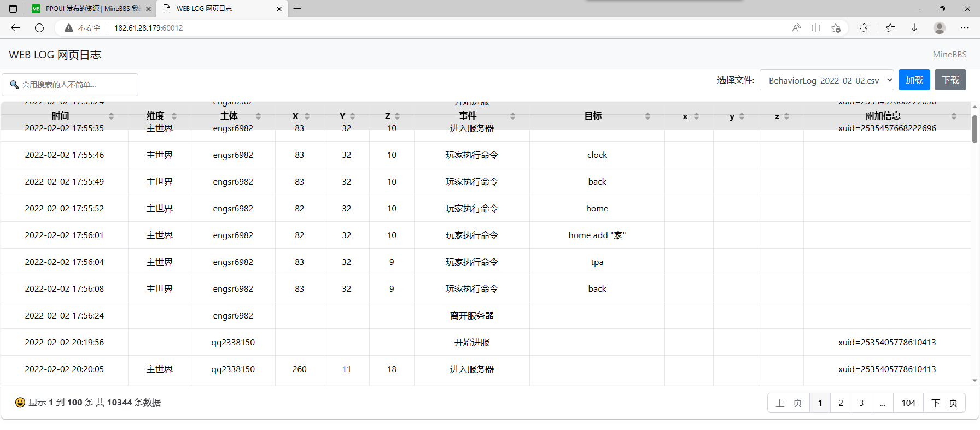
Task: Go back with the browser back arrow
Action: 15,28
